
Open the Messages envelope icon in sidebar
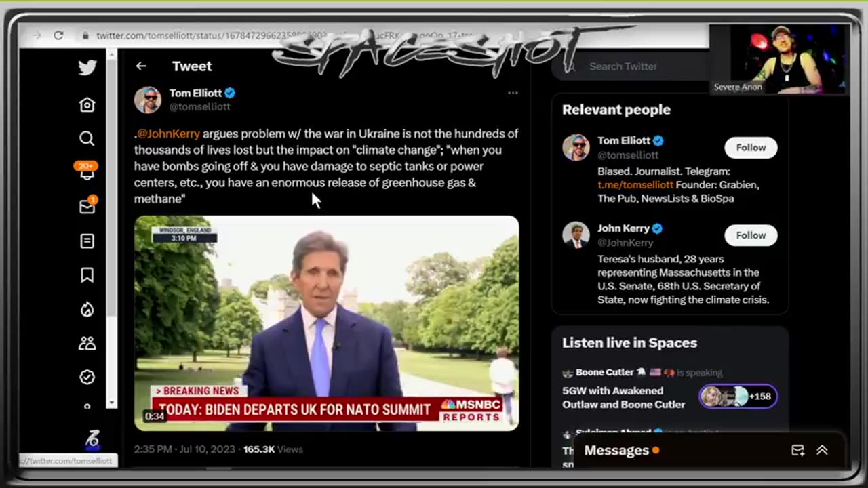[87, 206]
